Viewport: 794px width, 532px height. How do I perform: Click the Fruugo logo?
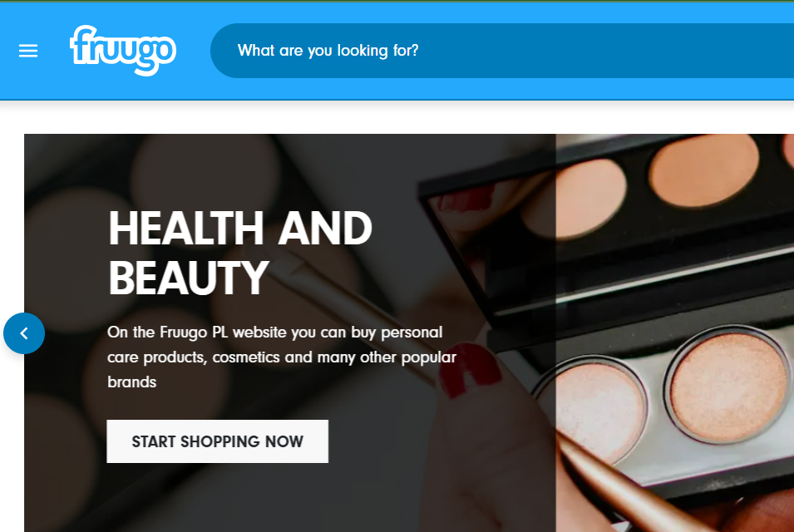[x=123, y=50]
